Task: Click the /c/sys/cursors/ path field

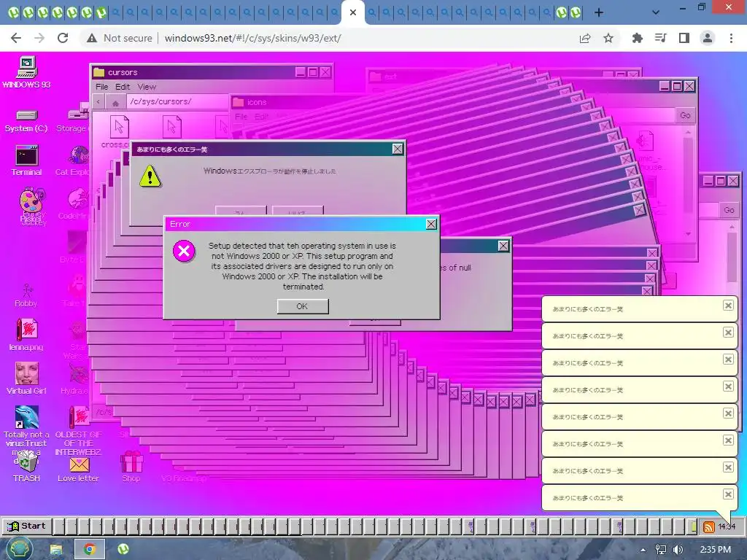Action: (177, 101)
